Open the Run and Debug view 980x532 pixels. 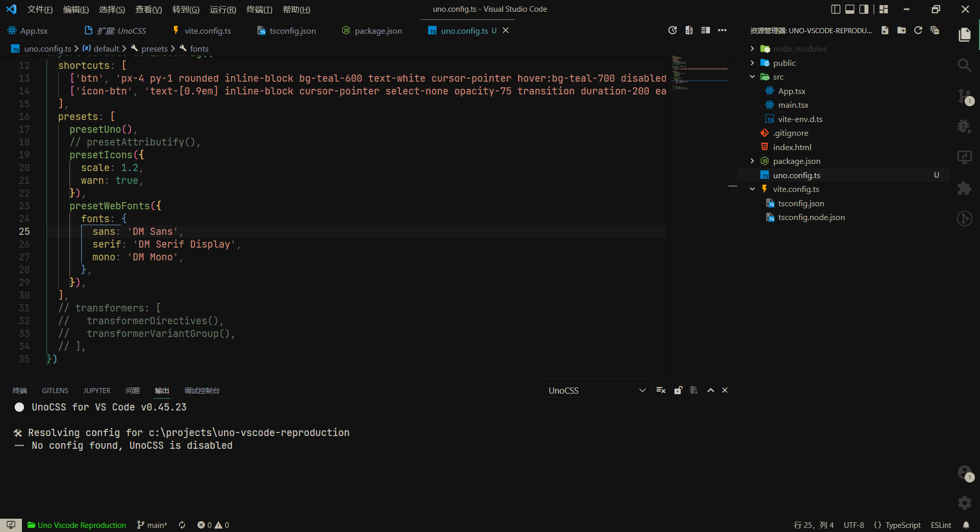tap(964, 126)
